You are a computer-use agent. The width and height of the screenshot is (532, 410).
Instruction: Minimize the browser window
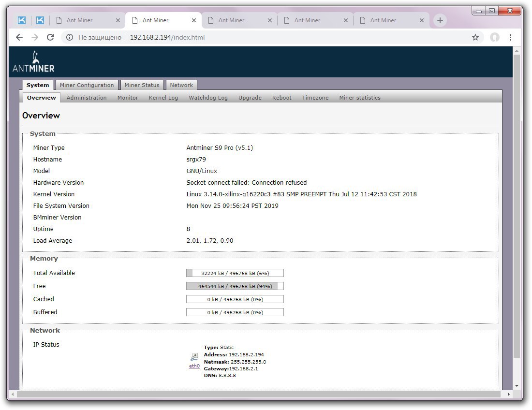tap(479, 11)
